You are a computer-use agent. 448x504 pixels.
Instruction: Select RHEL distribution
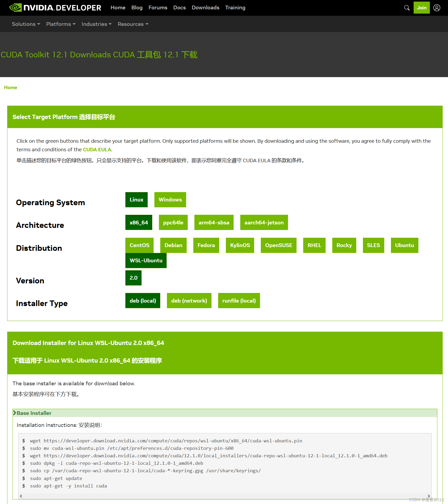pyautogui.click(x=314, y=245)
